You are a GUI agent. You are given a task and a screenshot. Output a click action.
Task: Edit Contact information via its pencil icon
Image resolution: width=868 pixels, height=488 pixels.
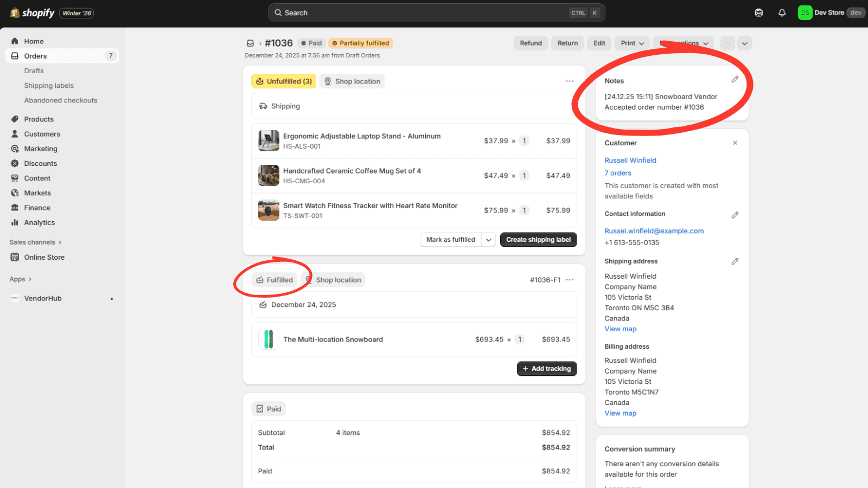point(736,214)
